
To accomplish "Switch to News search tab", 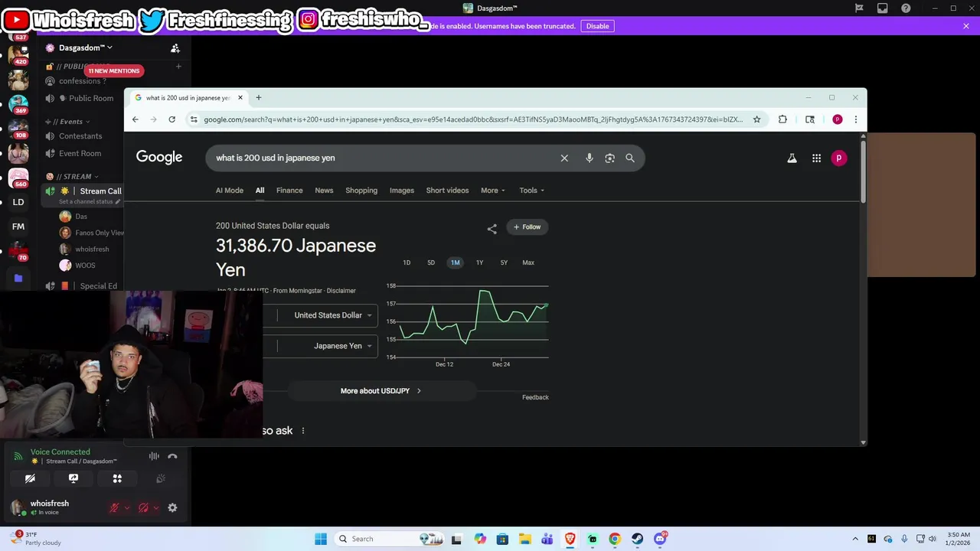I will (324, 191).
